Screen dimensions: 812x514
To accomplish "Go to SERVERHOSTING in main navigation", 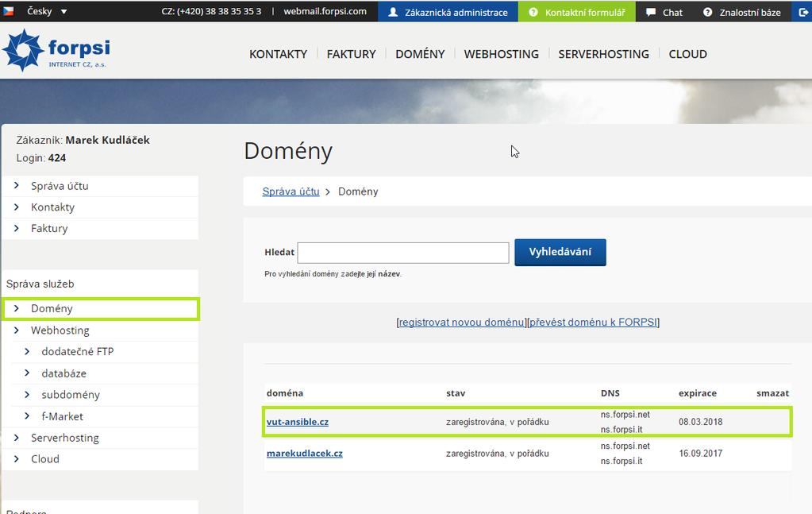I will click(603, 54).
